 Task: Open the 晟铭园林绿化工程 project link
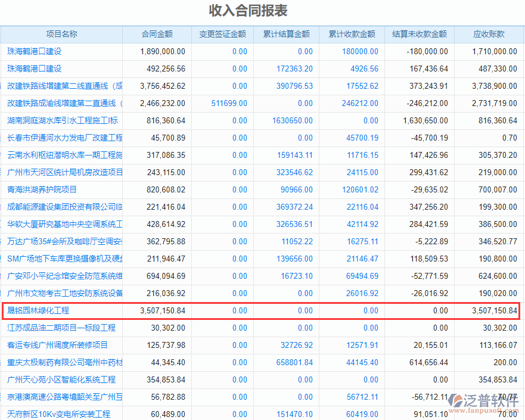coord(38,310)
